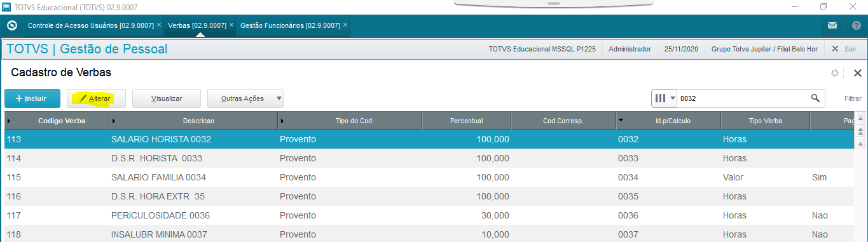Select row INSALUBR MINIMA 0037

pyautogui.click(x=429, y=234)
